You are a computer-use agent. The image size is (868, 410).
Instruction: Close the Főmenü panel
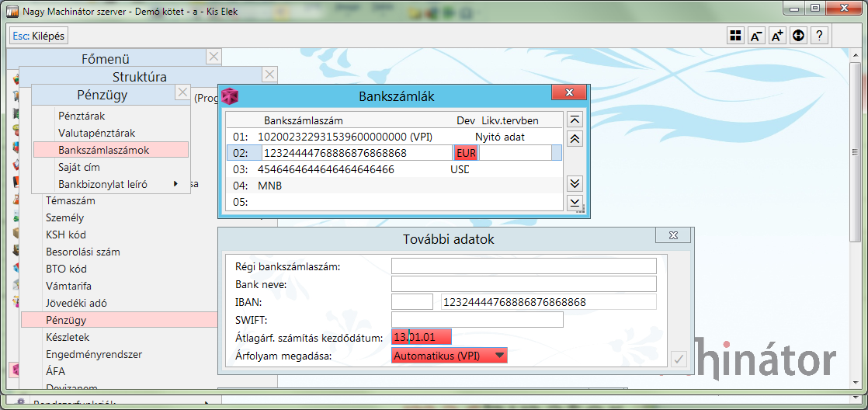click(214, 57)
